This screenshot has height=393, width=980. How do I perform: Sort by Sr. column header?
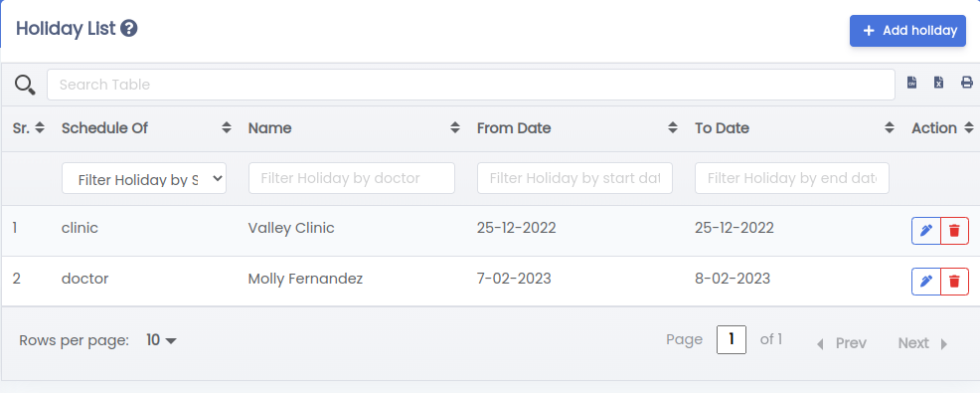pos(28,128)
